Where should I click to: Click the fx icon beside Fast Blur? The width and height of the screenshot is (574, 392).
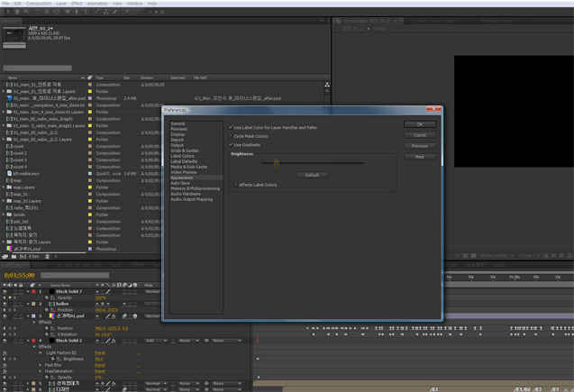[x=5, y=365]
